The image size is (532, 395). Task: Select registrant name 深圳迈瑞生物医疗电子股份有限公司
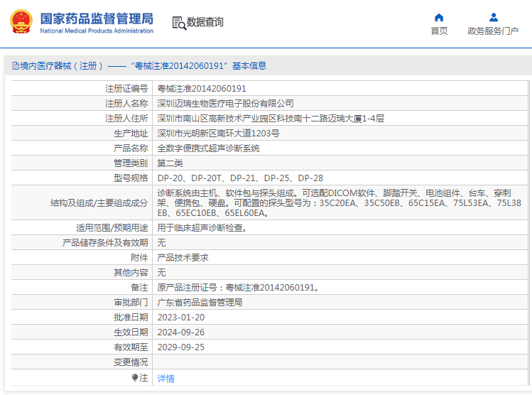tap(225, 104)
